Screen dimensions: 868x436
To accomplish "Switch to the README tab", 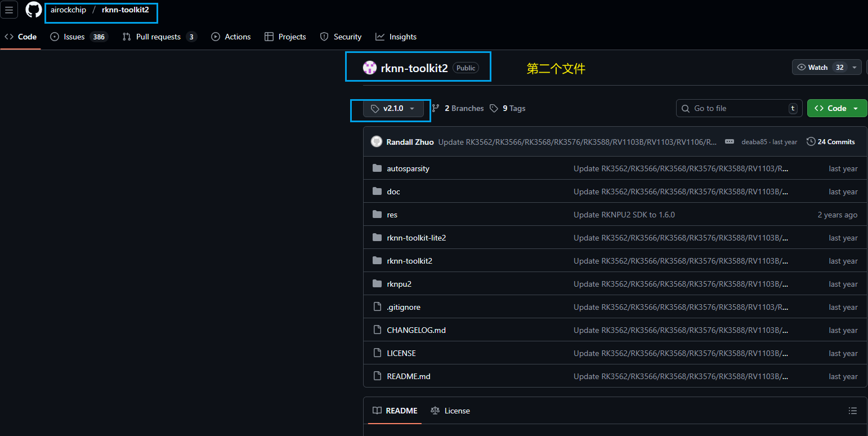I will click(395, 411).
